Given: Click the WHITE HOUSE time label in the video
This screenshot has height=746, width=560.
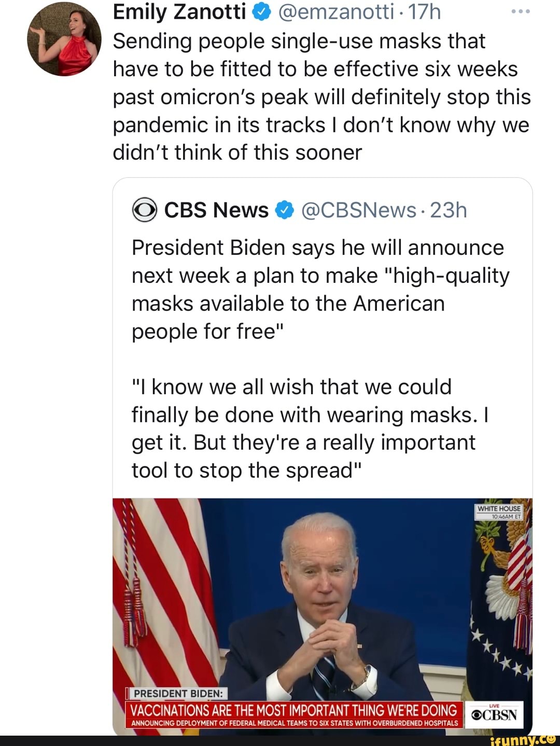Looking at the screenshot, I should pos(499,512).
